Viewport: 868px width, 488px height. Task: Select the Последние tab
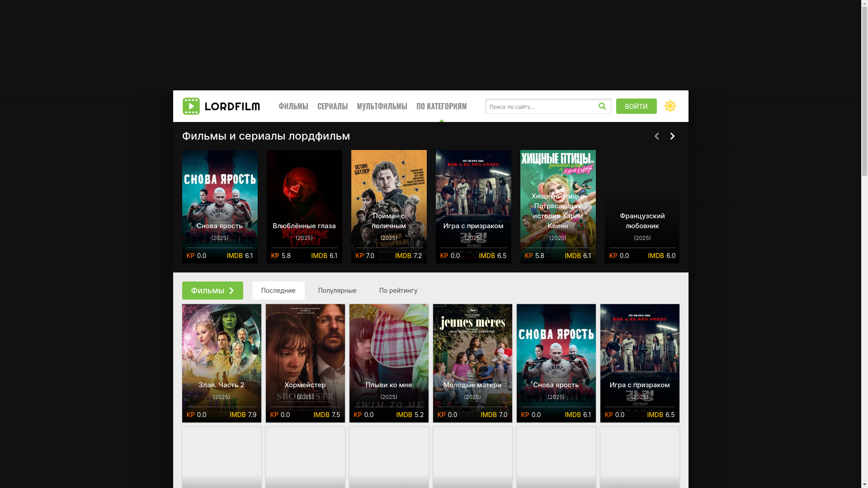[x=278, y=291]
